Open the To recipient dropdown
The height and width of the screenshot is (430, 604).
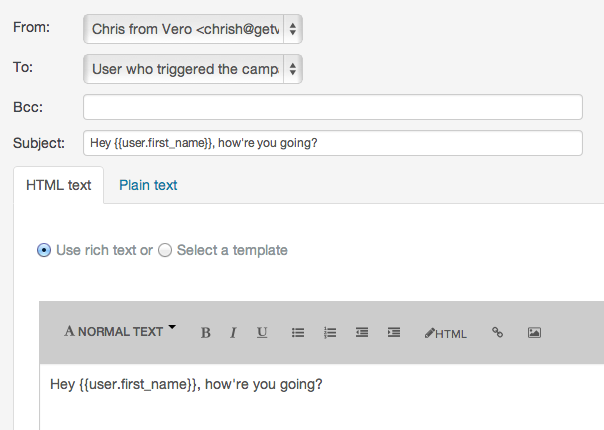tap(193, 69)
